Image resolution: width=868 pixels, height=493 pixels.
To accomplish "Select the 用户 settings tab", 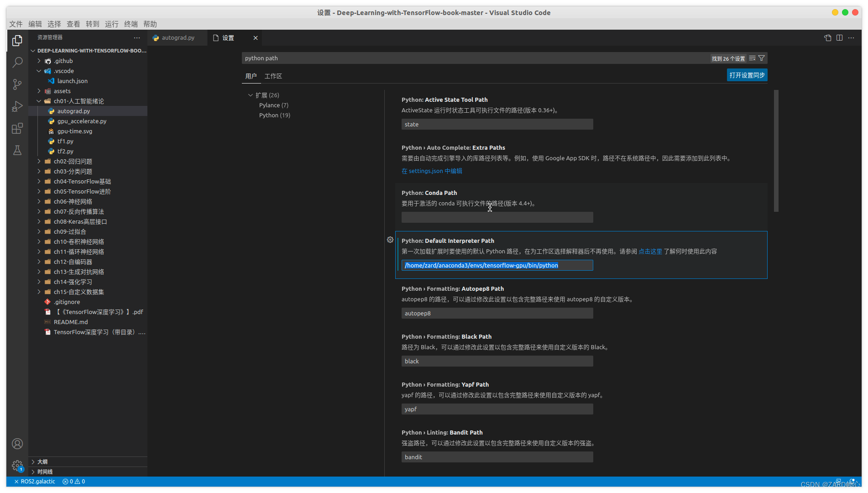I will [x=251, y=76].
